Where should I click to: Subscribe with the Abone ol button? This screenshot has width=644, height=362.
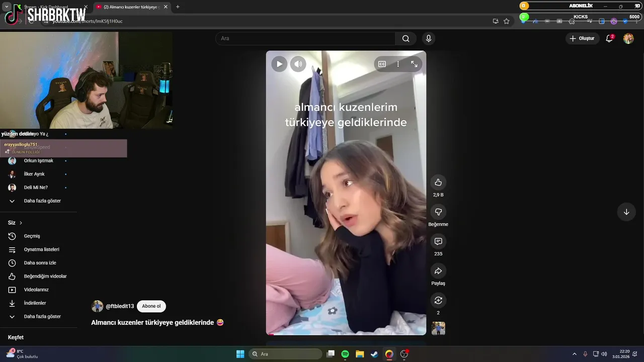coord(151,306)
